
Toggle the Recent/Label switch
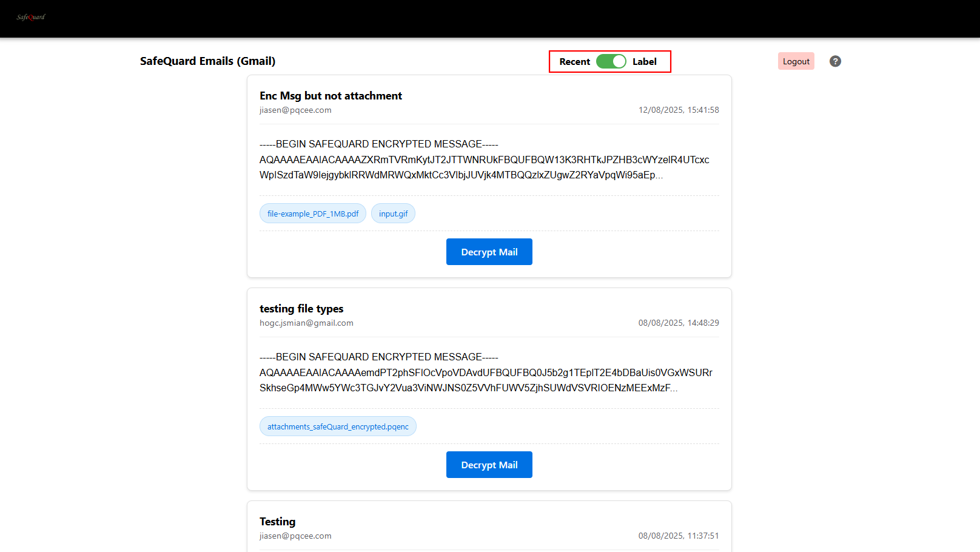point(611,61)
